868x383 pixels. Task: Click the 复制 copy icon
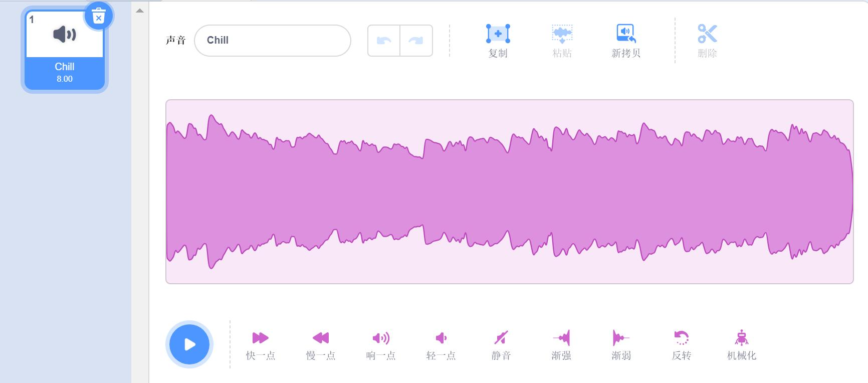(x=498, y=35)
